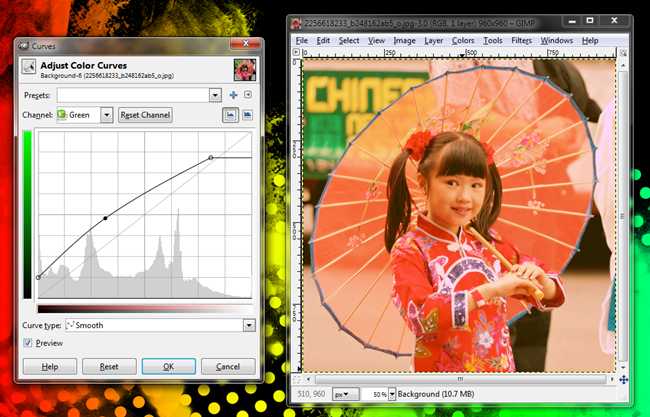
Task: Click the horizontal scrollbar right arrow
Action: pos(612,379)
